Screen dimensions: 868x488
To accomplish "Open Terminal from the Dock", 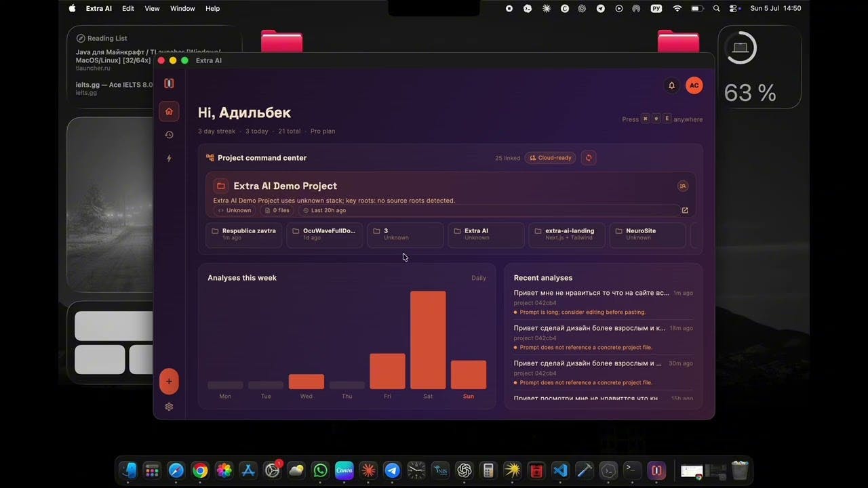I will [632, 470].
